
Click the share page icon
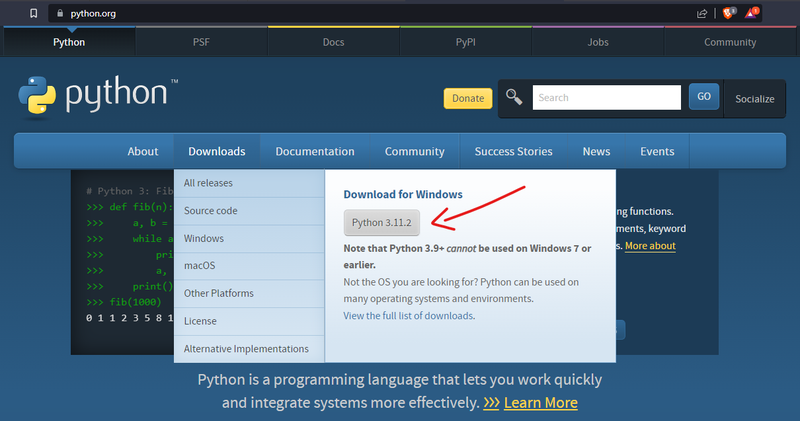point(702,14)
